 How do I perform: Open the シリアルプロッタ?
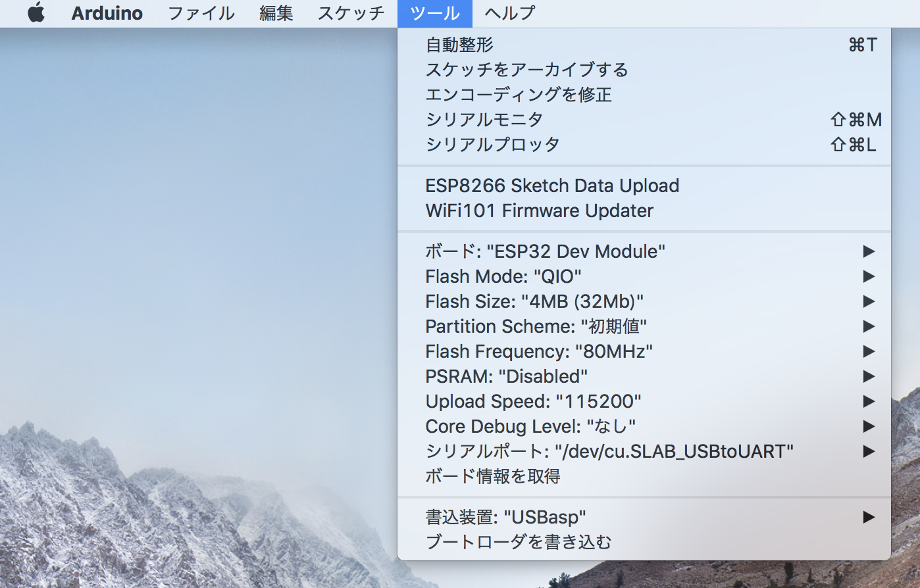click(x=492, y=144)
